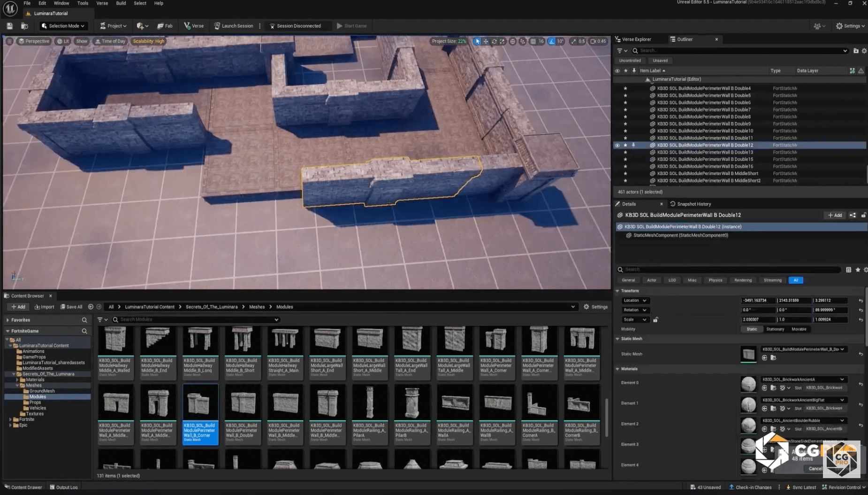Open the Location type dropdown

point(635,301)
